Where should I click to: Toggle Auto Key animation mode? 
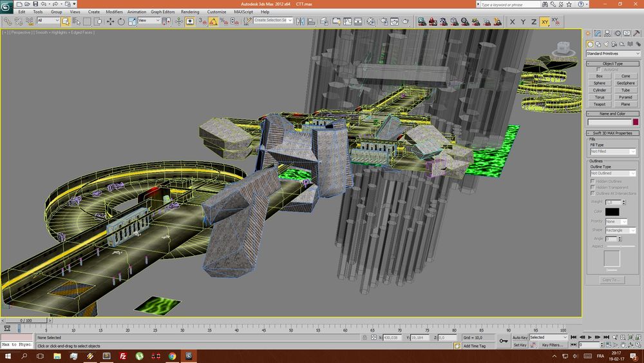point(520,337)
